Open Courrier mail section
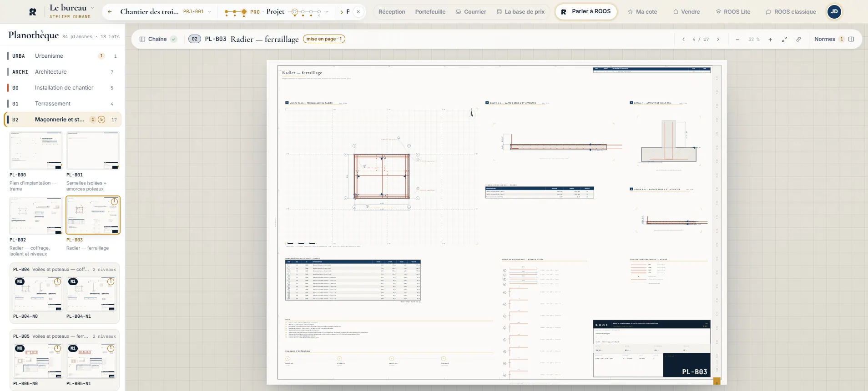Image resolution: width=868 pixels, height=391 pixels. click(x=471, y=12)
